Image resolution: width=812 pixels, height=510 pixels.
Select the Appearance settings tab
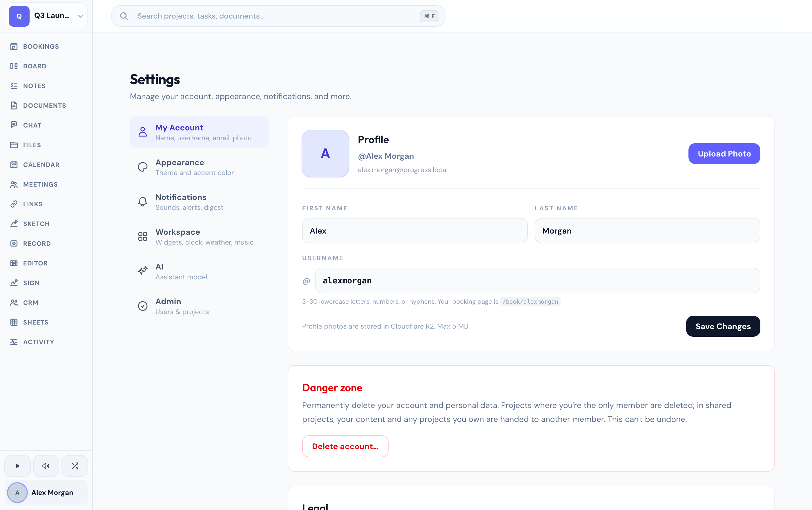click(199, 167)
